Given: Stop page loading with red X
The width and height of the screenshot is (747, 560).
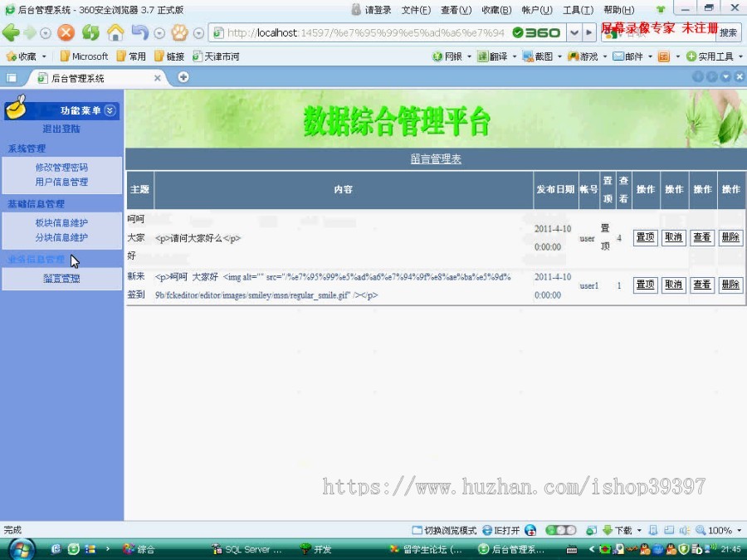Looking at the screenshot, I should (66, 32).
